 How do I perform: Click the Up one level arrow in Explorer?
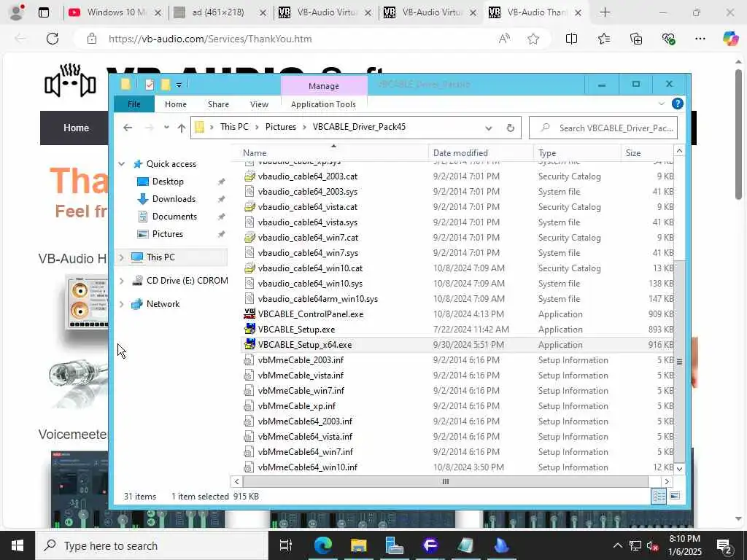click(181, 128)
